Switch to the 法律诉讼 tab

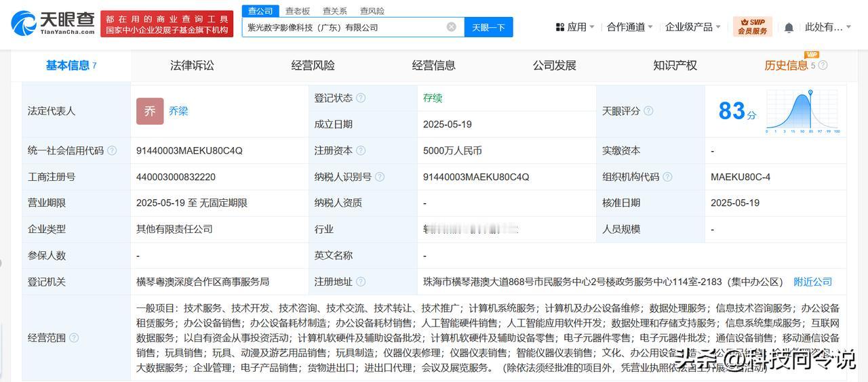click(x=192, y=66)
